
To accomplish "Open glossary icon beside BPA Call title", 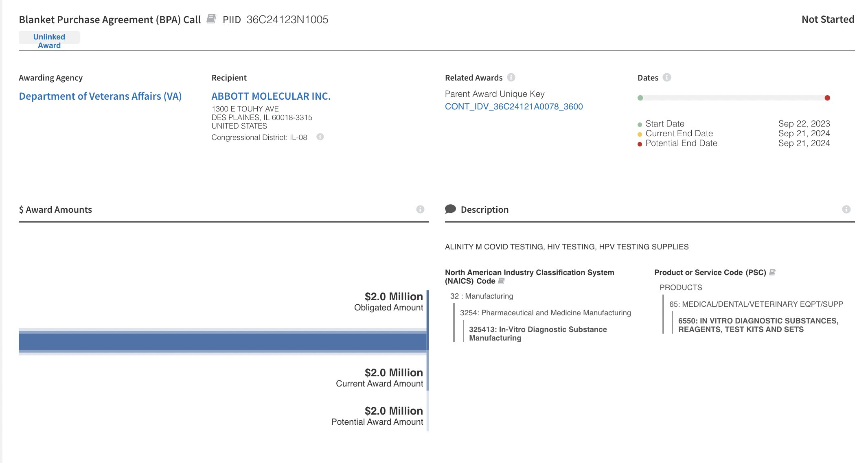I will (211, 19).
